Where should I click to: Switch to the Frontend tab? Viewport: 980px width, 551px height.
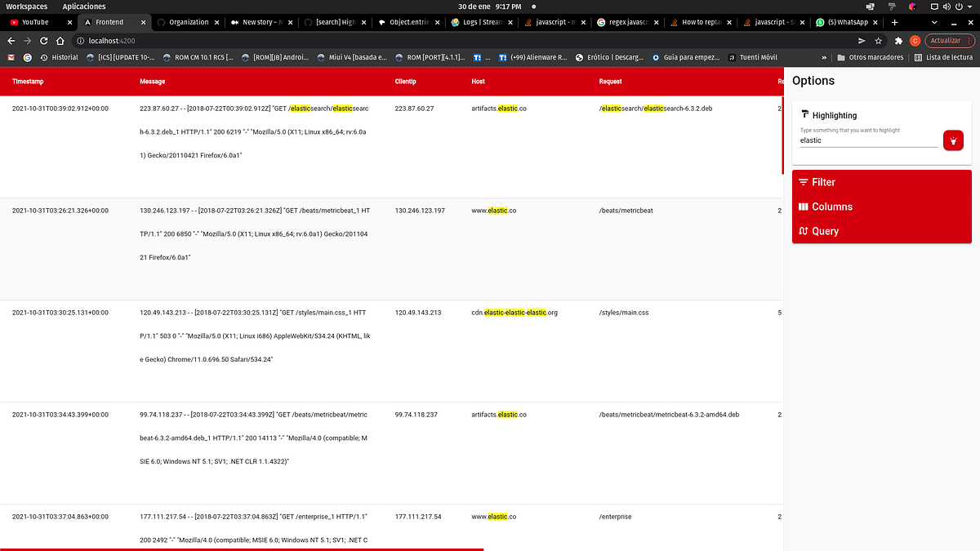coord(110,23)
